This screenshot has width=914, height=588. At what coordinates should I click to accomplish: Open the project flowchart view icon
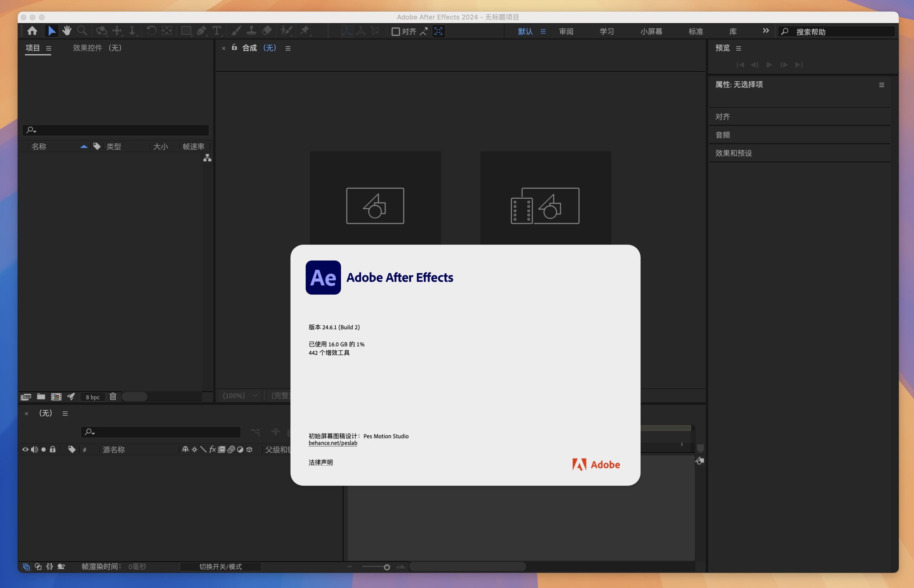pyautogui.click(x=207, y=158)
